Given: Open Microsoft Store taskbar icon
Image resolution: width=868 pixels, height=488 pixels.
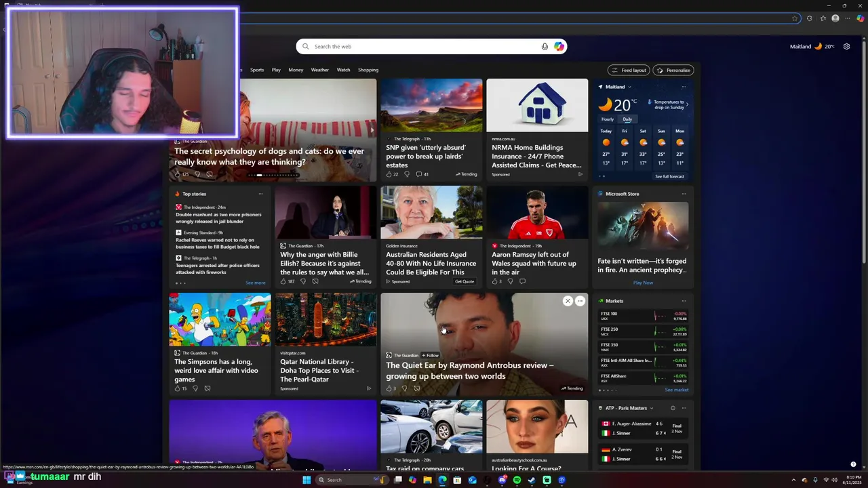Looking at the screenshot, I should click(x=457, y=480).
